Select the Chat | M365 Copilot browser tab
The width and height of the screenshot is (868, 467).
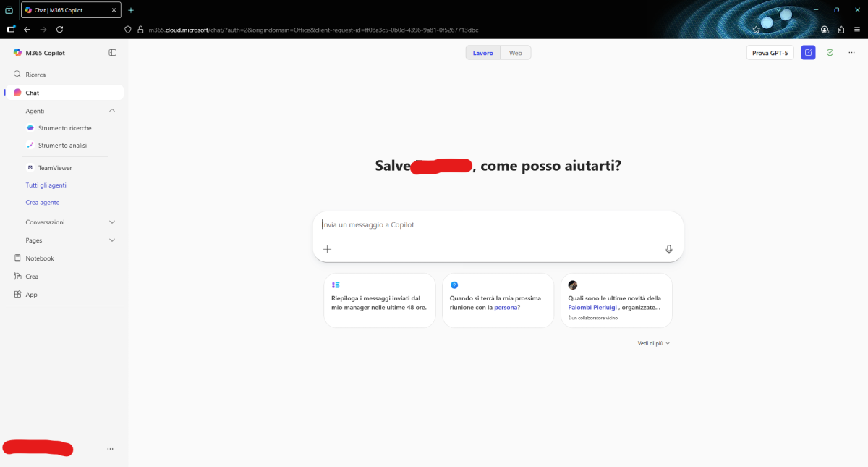pyautogui.click(x=72, y=10)
